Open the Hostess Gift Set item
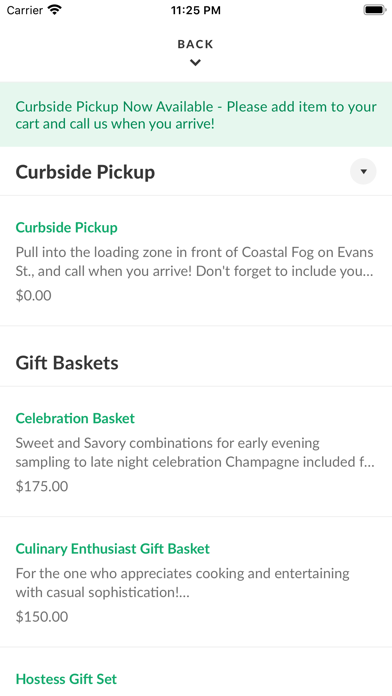Viewport: 392px width, 696px height. coord(66,679)
